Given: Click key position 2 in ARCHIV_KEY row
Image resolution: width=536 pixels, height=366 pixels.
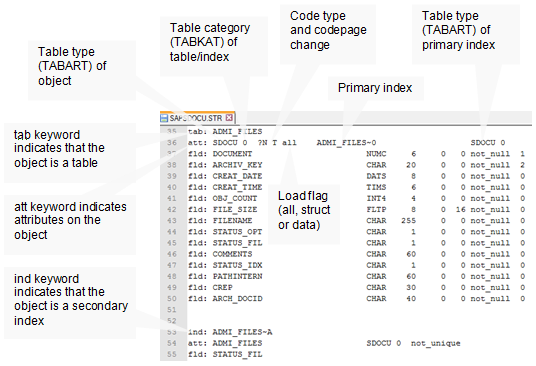Looking at the screenshot, I should [522, 165].
